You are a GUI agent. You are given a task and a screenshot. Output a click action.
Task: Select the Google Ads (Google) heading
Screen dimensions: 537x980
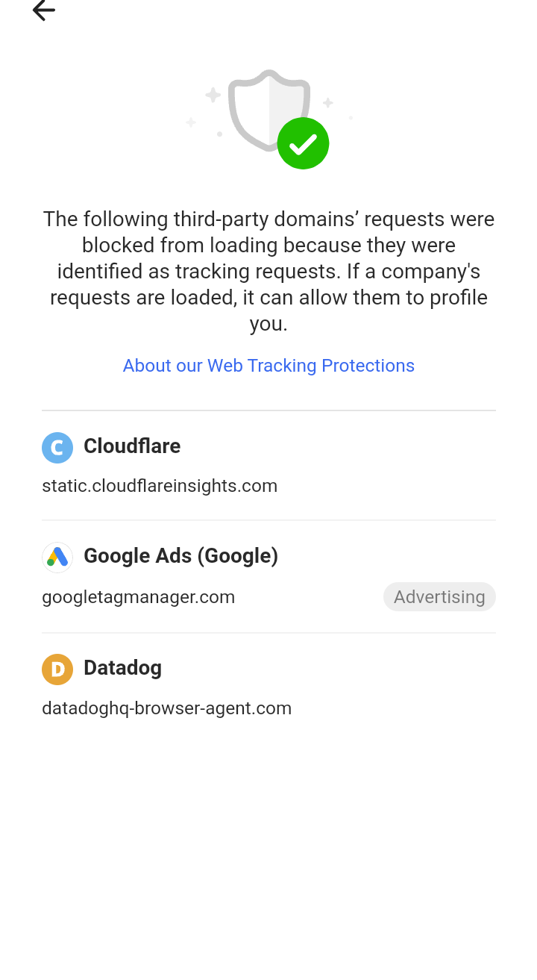pyautogui.click(x=181, y=556)
